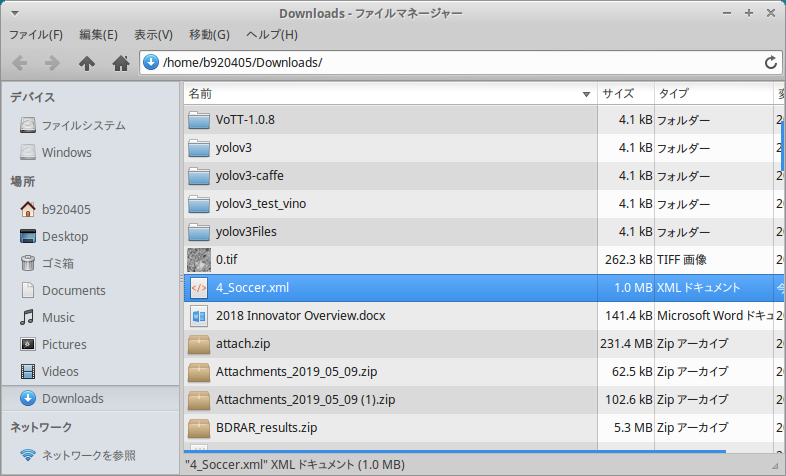Select the file name 2018 Innovator Overview.docx
The height and width of the screenshot is (476, 786).
[x=301, y=316]
